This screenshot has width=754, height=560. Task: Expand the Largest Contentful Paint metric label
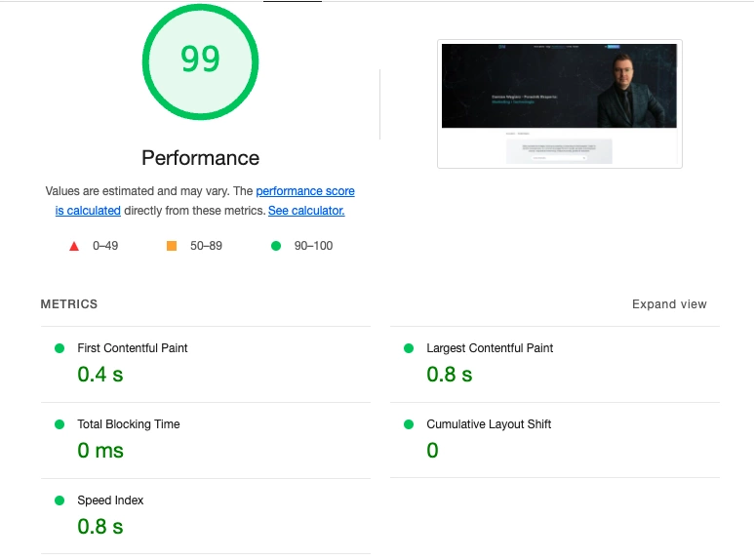(x=490, y=348)
